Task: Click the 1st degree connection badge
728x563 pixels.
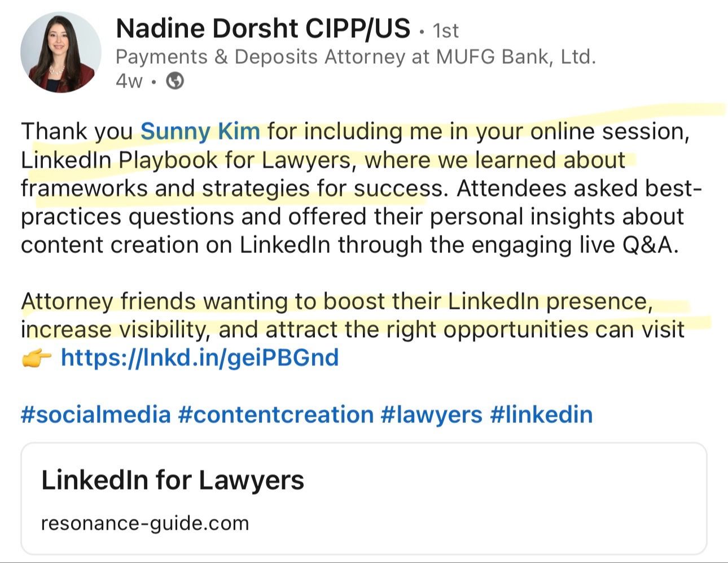Action: click(x=445, y=30)
